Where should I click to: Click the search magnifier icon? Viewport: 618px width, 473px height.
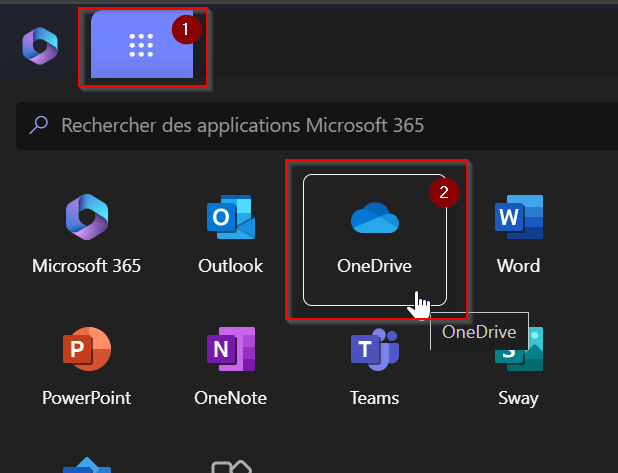point(39,125)
